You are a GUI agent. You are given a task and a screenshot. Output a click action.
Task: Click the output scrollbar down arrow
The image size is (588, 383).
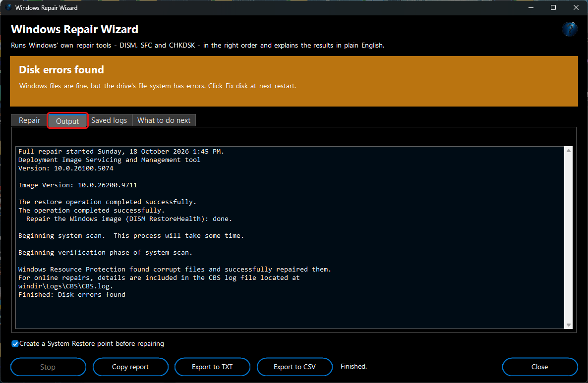[x=569, y=325]
